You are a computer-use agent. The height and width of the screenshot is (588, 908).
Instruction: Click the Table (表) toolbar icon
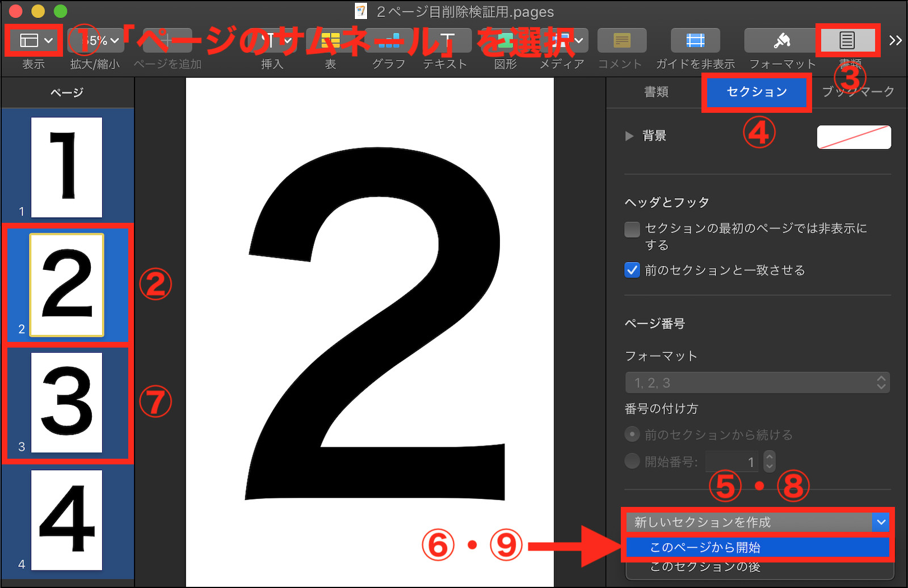[330, 40]
